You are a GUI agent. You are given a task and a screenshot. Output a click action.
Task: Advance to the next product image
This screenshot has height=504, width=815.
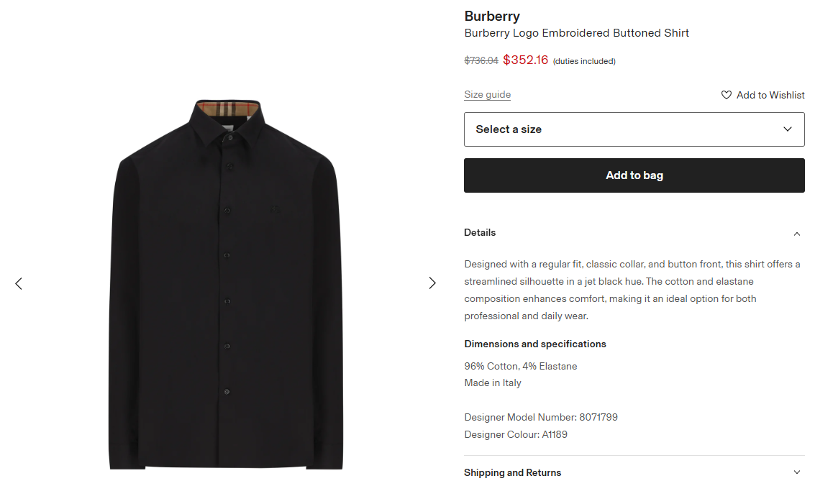(432, 283)
